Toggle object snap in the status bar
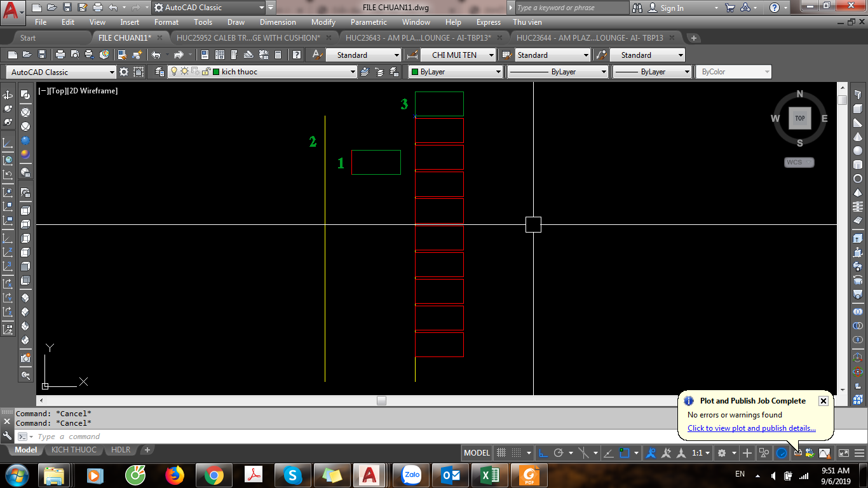The height and width of the screenshot is (488, 868). tap(625, 453)
